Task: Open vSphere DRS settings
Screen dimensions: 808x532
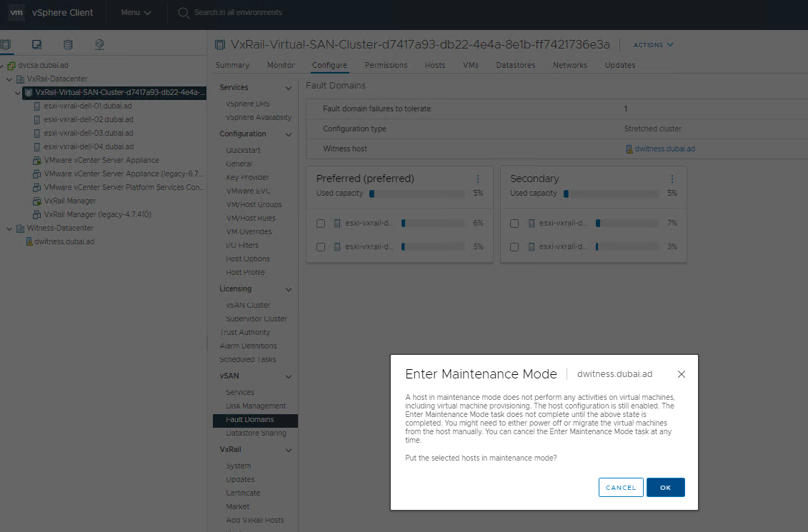Action: [x=248, y=104]
